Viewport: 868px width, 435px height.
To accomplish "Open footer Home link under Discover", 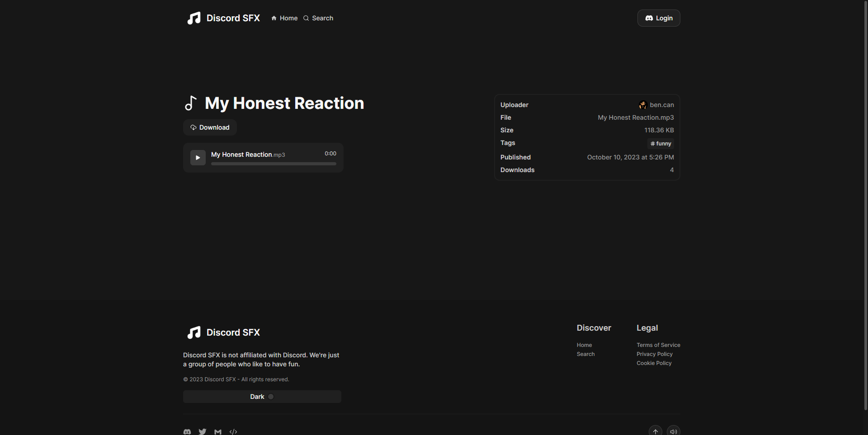I will (584, 345).
